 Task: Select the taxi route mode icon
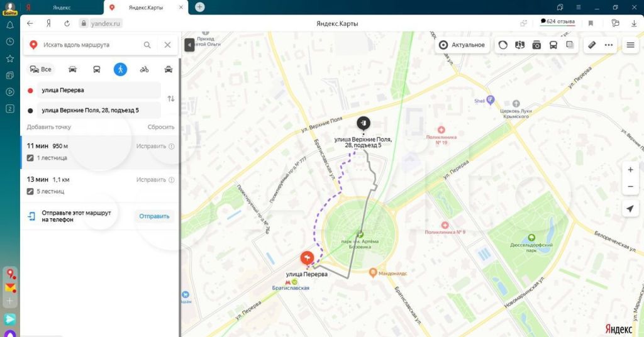(169, 69)
